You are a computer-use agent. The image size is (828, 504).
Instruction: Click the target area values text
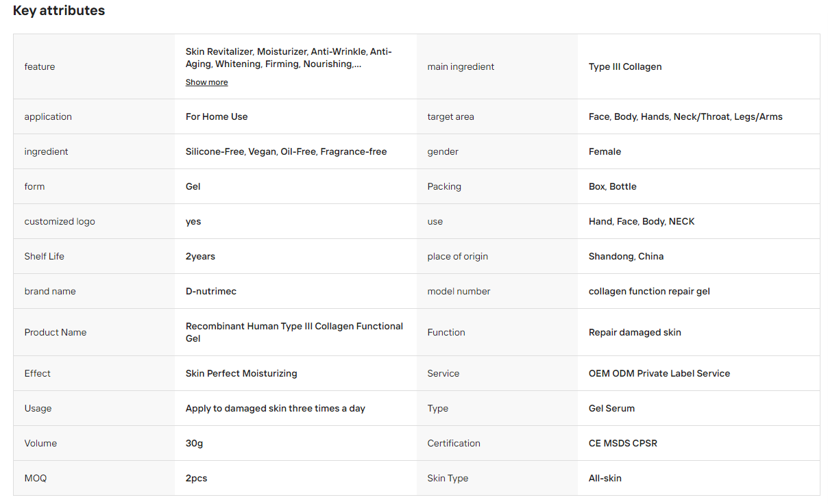(685, 116)
